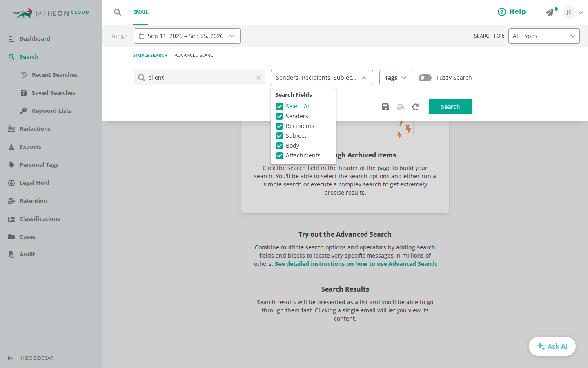Select the Simple Search tab

[150, 55]
